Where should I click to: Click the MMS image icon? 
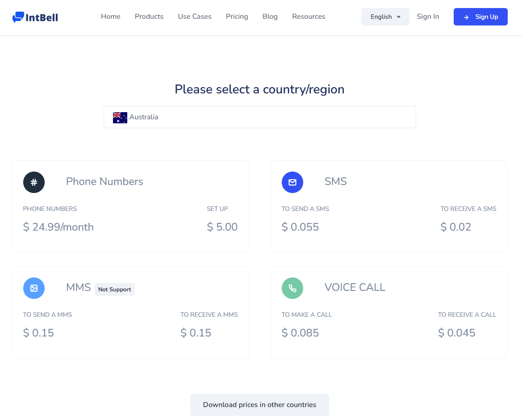(x=34, y=288)
